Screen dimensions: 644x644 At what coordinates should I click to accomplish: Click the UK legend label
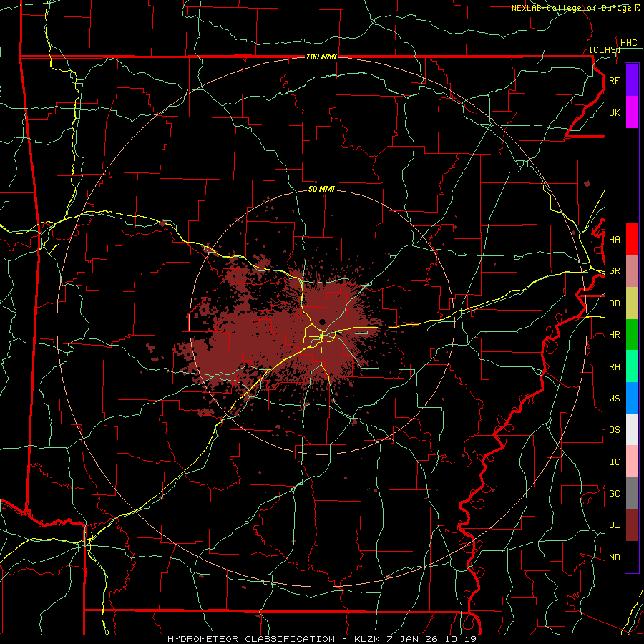(x=614, y=112)
